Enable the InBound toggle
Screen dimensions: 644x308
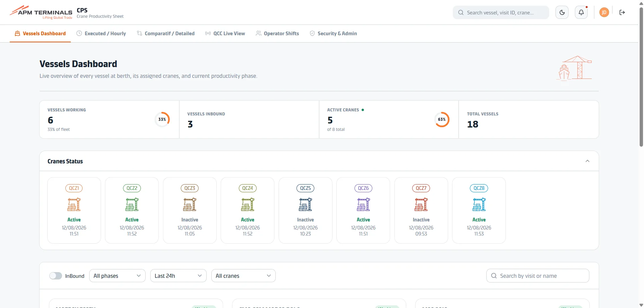click(x=56, y=276)
